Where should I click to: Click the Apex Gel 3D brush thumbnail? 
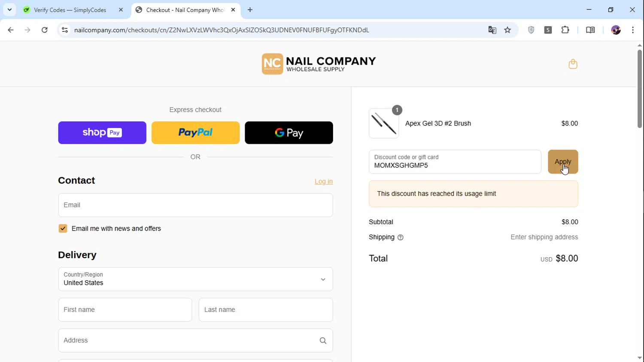[384, 123]
